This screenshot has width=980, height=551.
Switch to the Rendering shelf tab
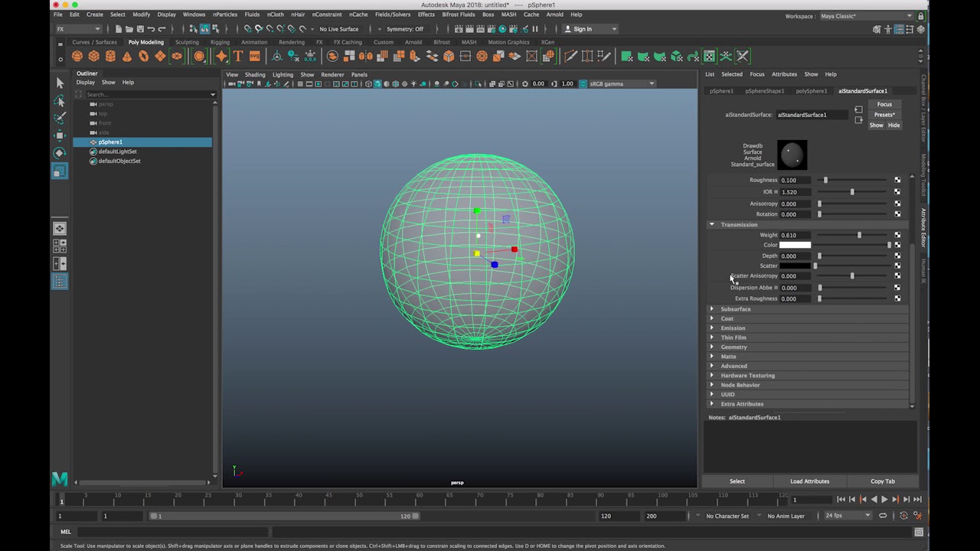click(292, 42)
